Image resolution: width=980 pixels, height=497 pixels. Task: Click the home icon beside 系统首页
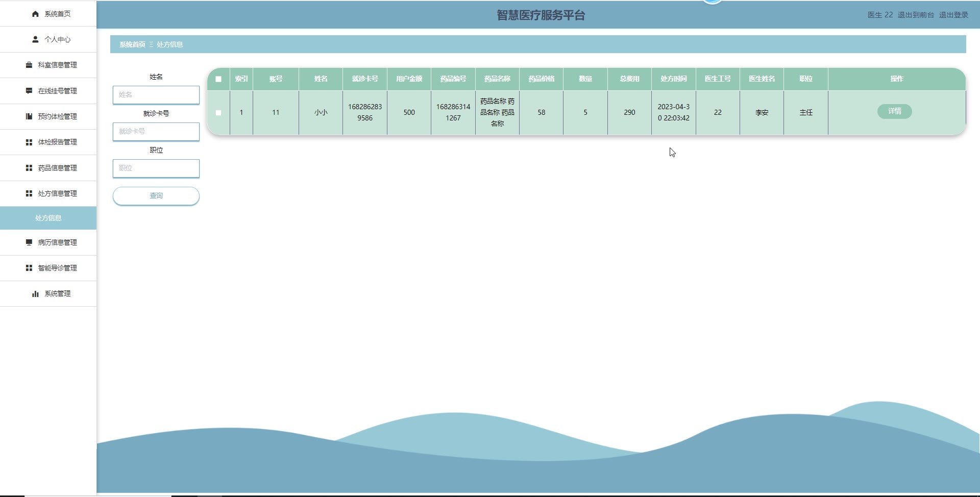[35, 14]
